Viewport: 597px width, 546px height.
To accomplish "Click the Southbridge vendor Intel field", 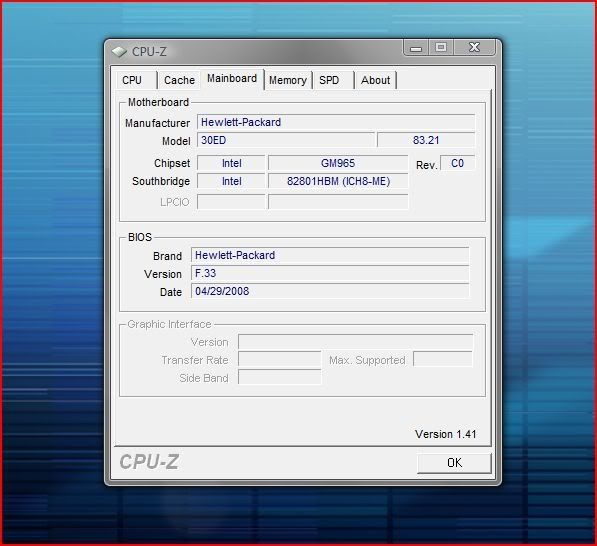I will point(231,181).
